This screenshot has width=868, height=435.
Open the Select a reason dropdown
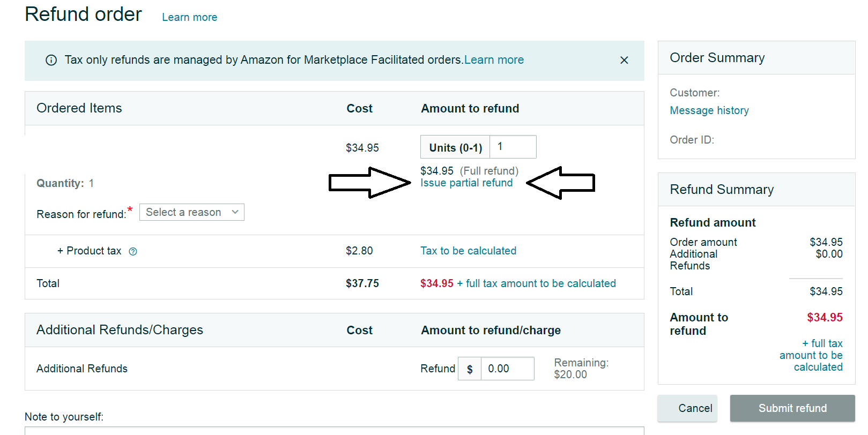tap(191, 212)
